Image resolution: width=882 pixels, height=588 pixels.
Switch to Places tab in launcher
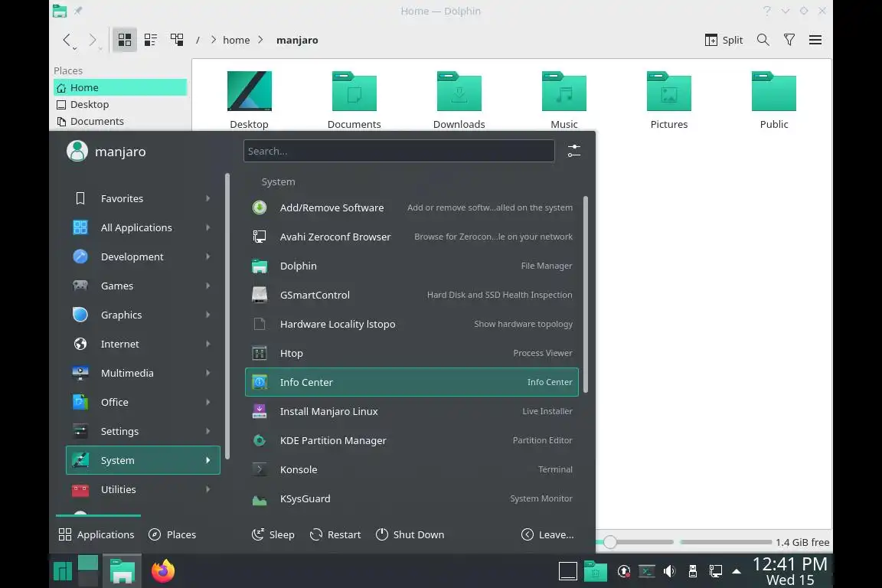172,534
